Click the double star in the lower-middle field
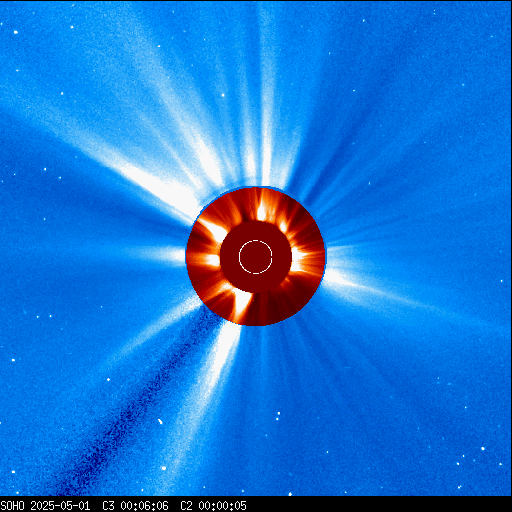 (278, 416)
